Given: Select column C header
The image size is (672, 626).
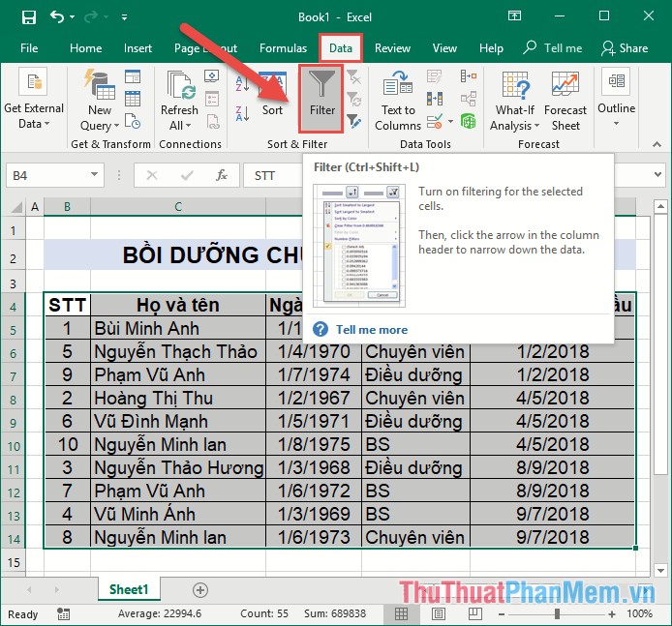Looking at the screenshot, I should [178, 207].
